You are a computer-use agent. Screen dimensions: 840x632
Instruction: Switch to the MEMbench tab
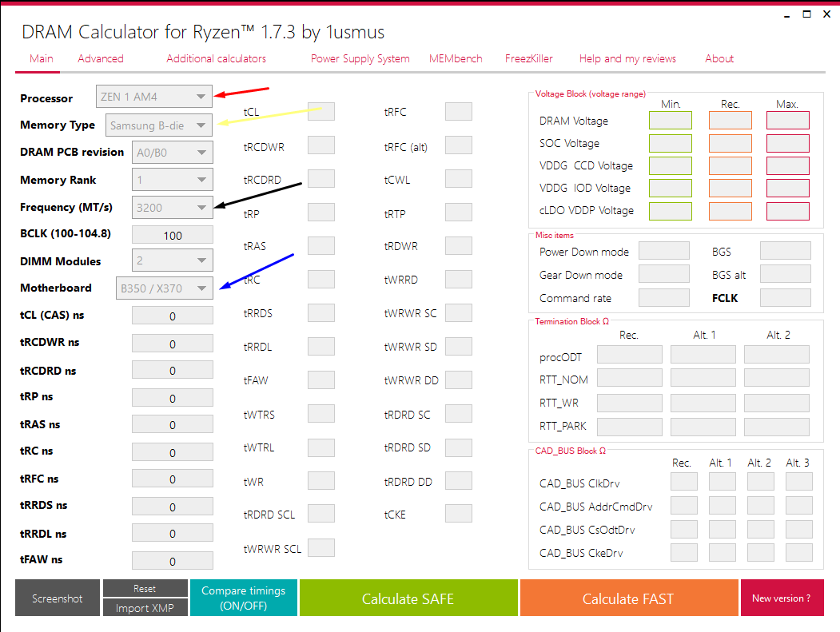pyautogui.click(x=456, y=59)
